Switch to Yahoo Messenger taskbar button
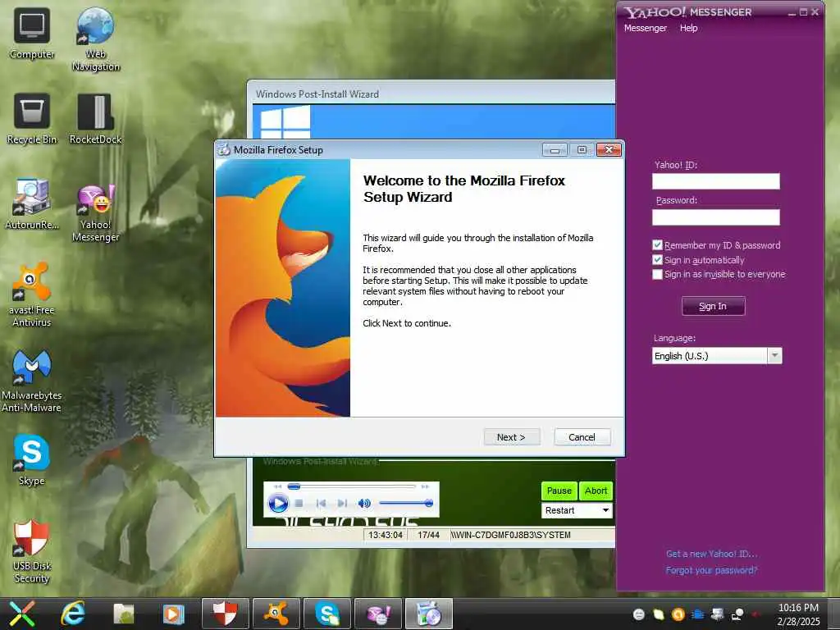840x630 pixels. point(377,614)
